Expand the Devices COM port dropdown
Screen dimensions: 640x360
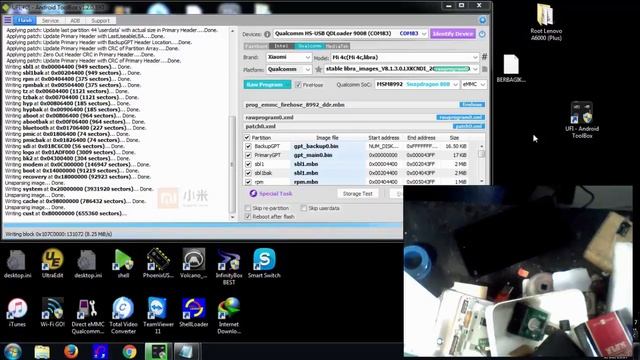[x=424, y=34]
